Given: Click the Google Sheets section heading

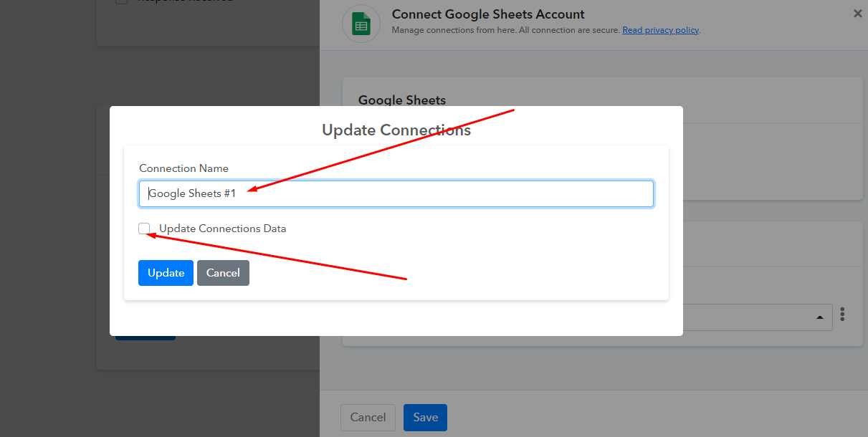Looking at the screenshot, I should pos(402,100).
